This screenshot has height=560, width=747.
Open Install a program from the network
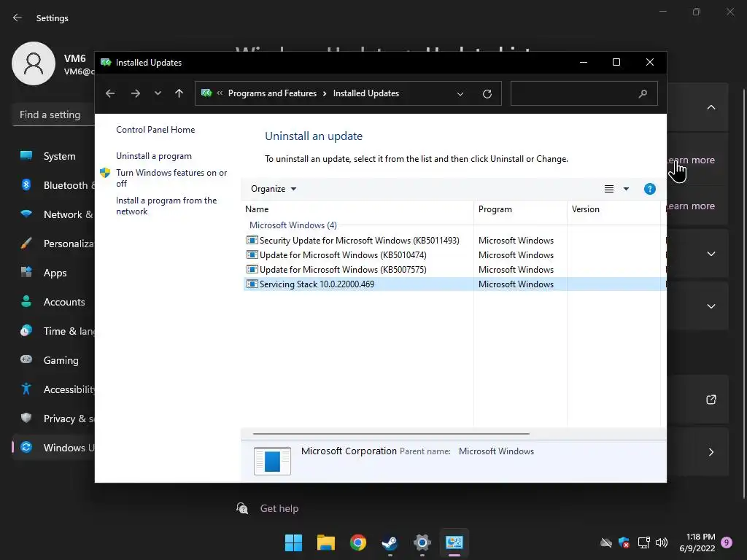point(166,206)
